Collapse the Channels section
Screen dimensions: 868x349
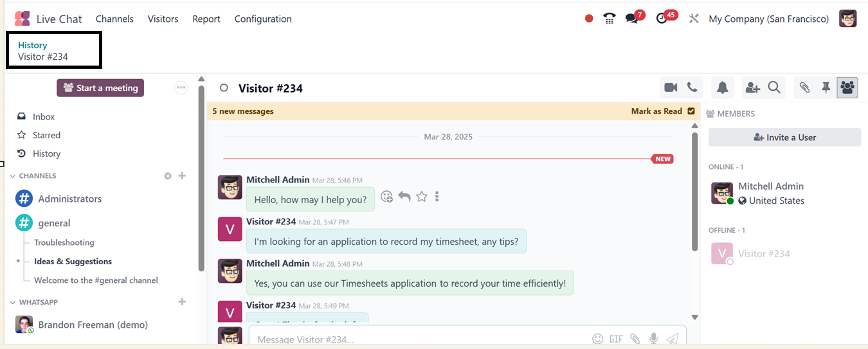(x=13, y=176)
